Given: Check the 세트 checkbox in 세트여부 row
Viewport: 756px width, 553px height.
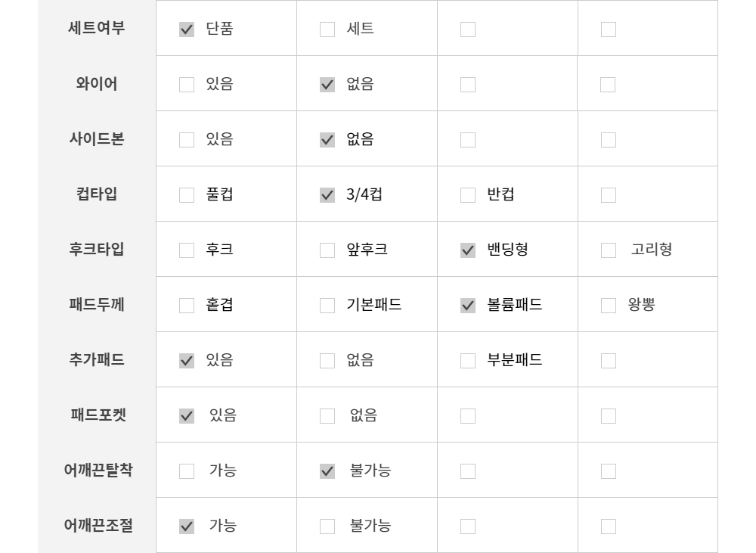Looking at the screenshot, I should point(327,30).
